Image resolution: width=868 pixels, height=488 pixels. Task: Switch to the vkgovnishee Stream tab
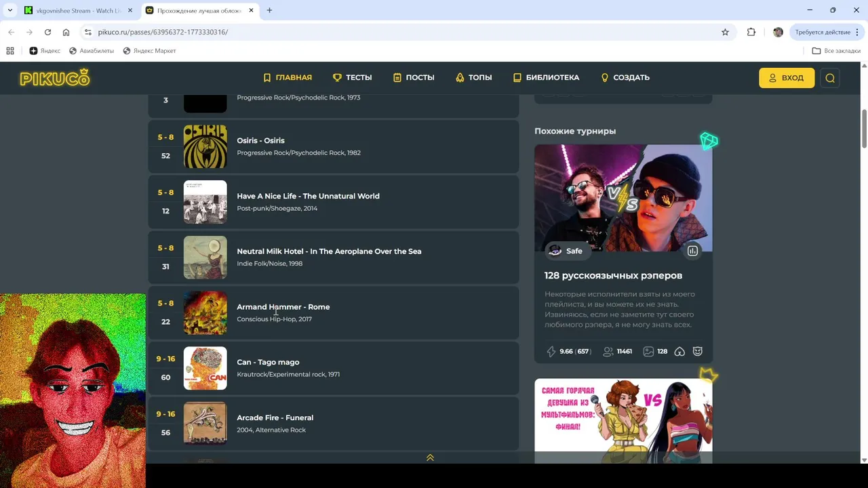79,11
